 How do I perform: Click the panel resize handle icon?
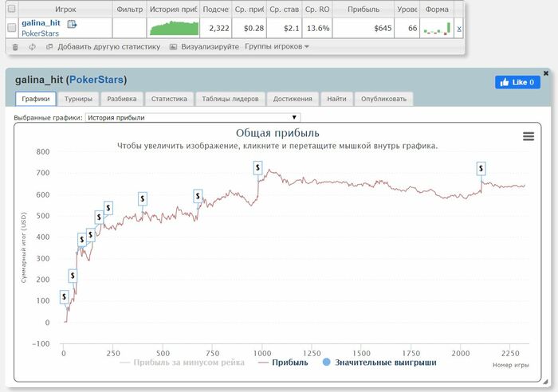tap(545, 382)
